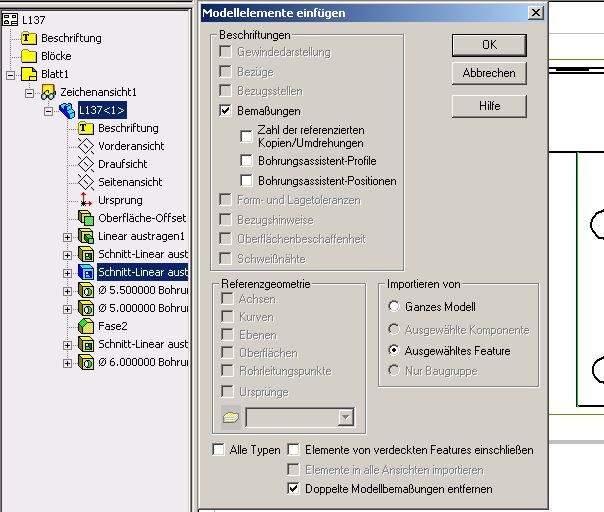Close the Modellelemente einfügen dialog
The height and width of the screenshot is (512, 604).
(535, 13)
